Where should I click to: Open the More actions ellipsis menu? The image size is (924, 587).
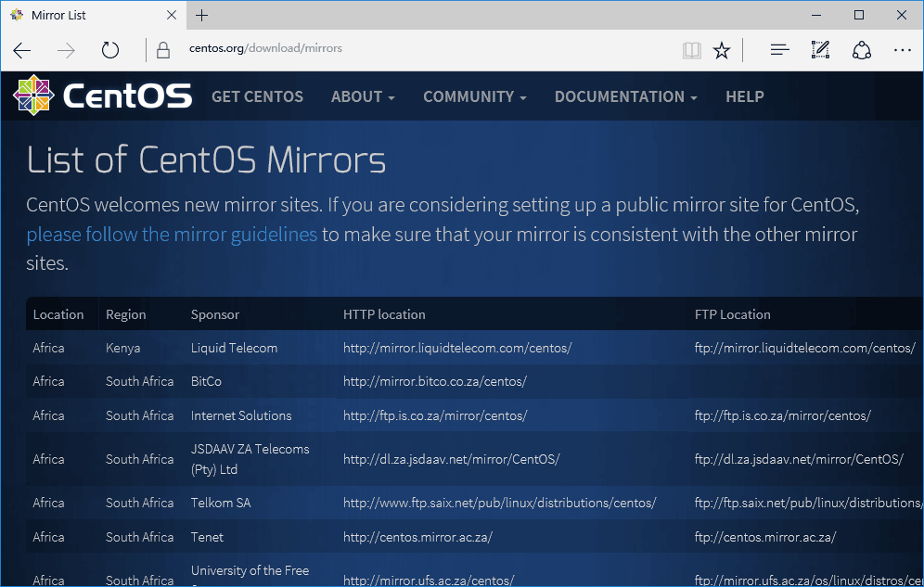click(902, 50)
